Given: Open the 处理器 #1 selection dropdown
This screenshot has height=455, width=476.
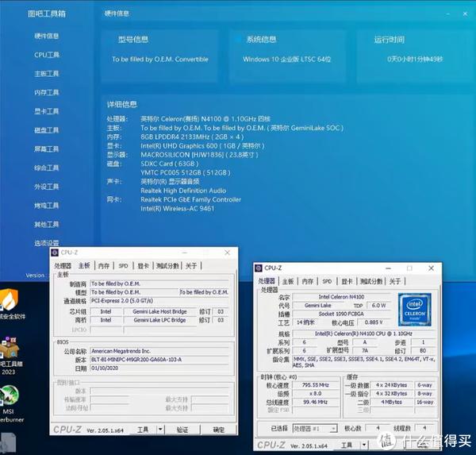Looking at the screenshot, I should click(x=315, y=429).
